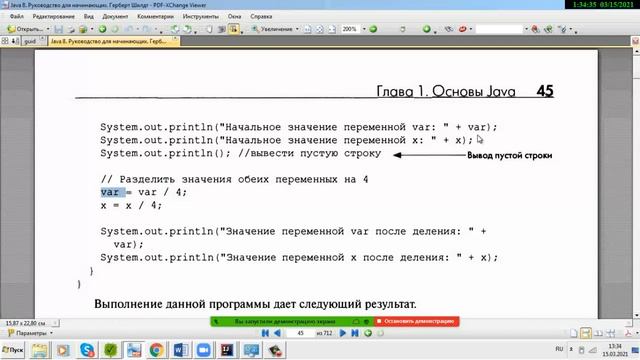Go to last page button

coord(355,333)
